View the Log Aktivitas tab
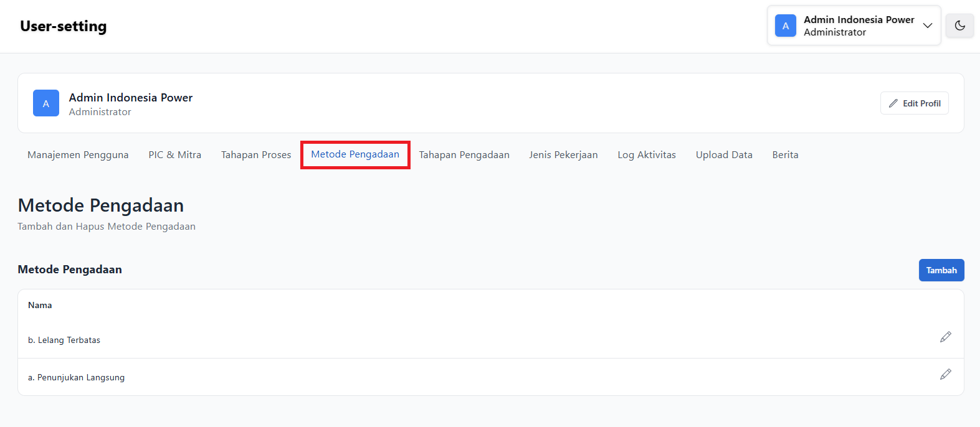This screenshot has height=427, width=980. point(647,155)
